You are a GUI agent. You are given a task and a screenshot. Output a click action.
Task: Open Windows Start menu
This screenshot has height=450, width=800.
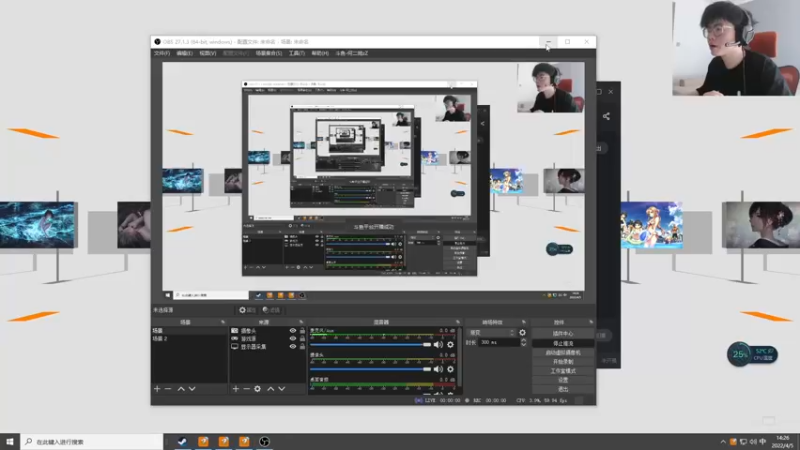[10, 441]
